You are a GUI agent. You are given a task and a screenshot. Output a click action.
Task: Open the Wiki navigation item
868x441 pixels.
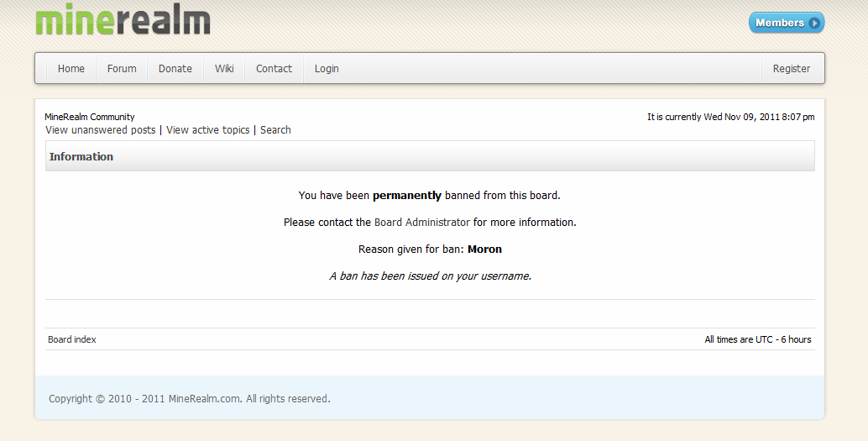click(224, 69)
